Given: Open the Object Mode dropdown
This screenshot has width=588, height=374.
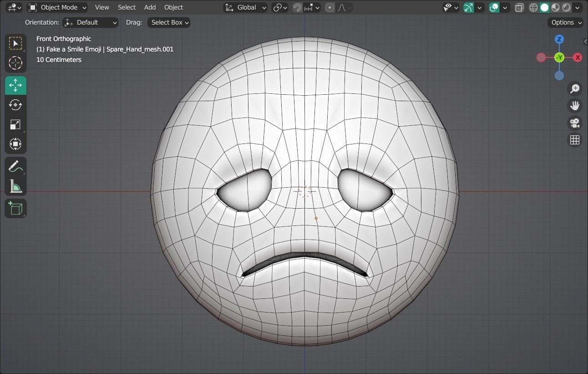Looking at the screenshot, I should (57, 7).
